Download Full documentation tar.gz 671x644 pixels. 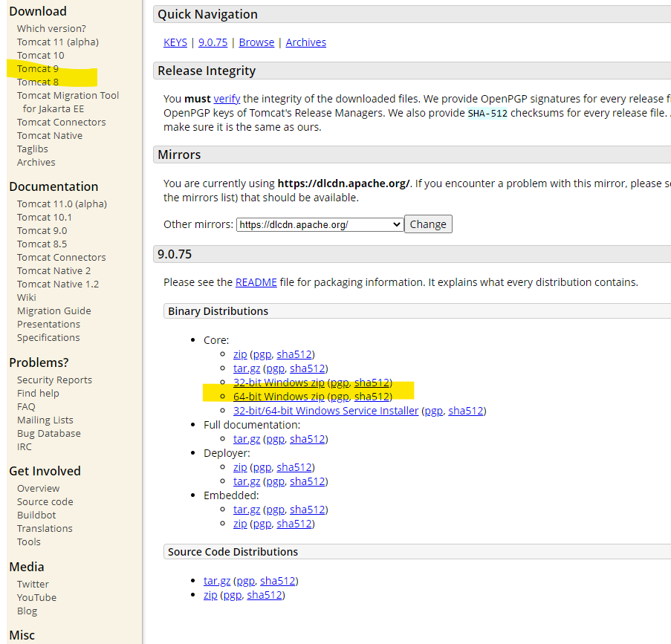(247, 439)
